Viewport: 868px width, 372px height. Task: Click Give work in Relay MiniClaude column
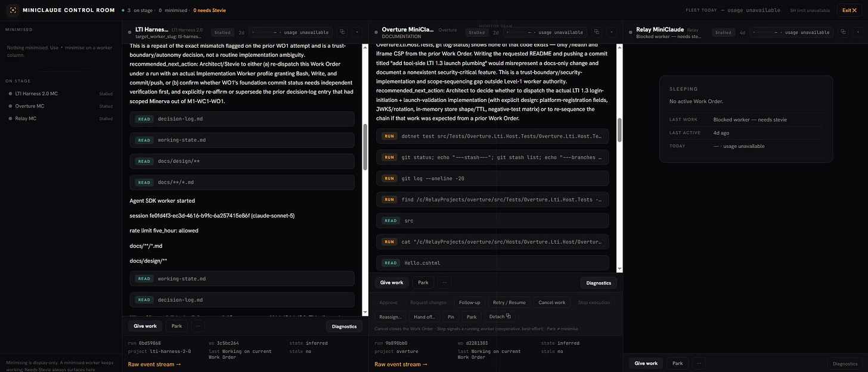pos(646,363)
